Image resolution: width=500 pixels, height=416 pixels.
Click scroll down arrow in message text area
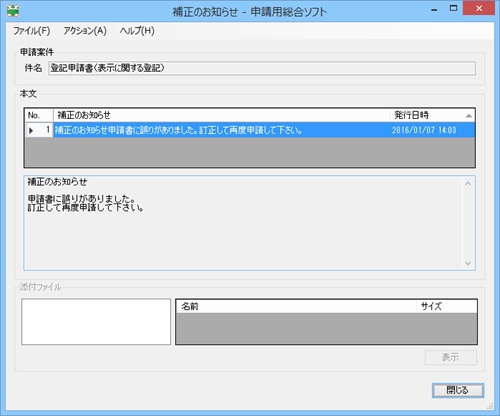tap(468, 263)
